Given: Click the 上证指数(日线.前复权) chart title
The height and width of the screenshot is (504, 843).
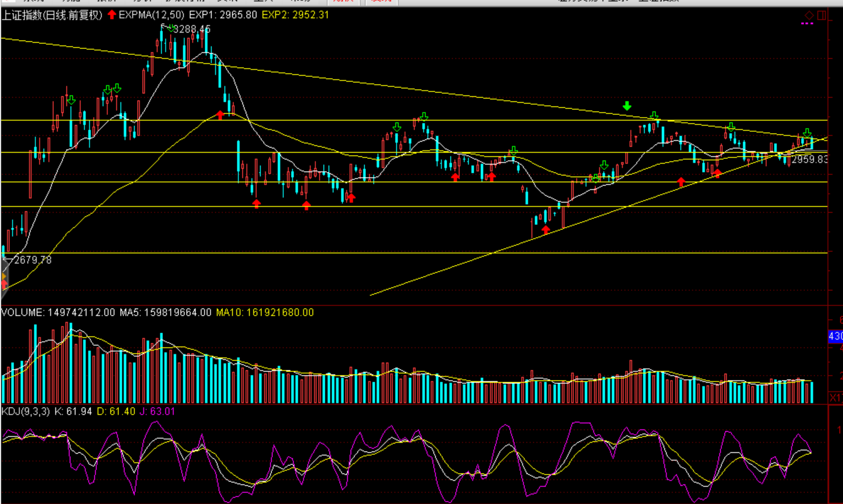Looking at the screenshot, I should [x=52, y=15].
